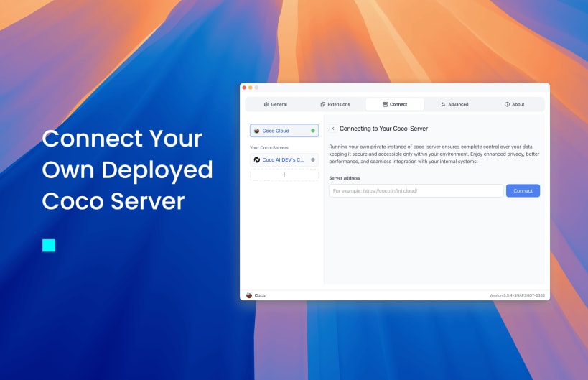Click the version text in the footer
Image resolution: width=588 pixels, height=380 pixels.
click(517, 295)
